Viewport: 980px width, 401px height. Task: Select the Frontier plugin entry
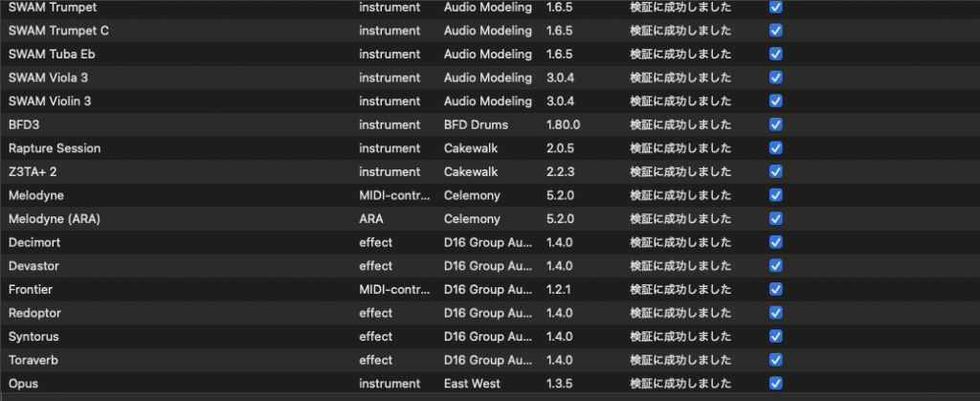coord(33,289)
